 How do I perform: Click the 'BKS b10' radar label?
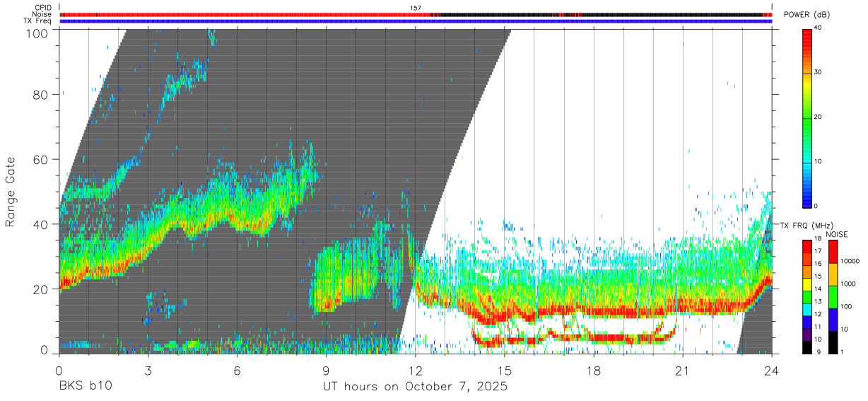(85, 387)
